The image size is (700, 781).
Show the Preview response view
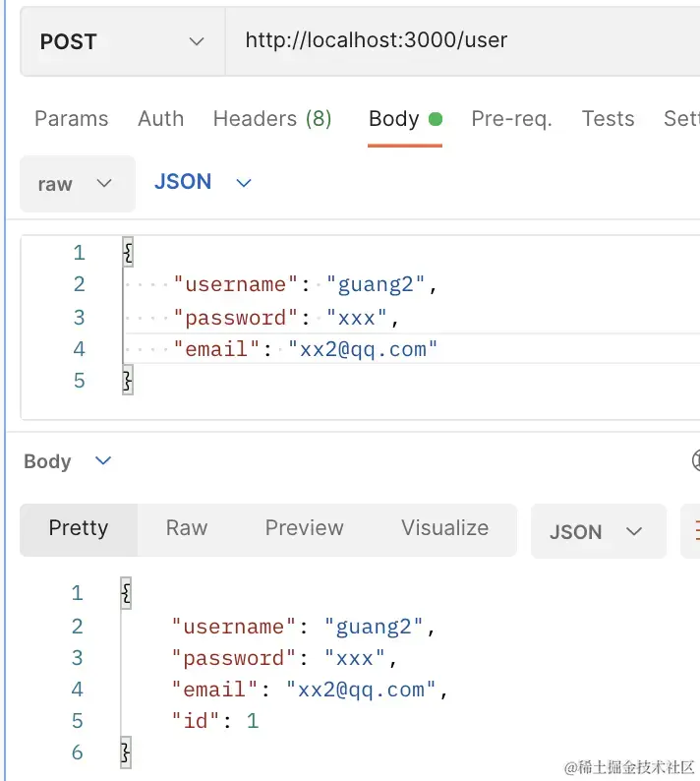click(x=304, y=528)
